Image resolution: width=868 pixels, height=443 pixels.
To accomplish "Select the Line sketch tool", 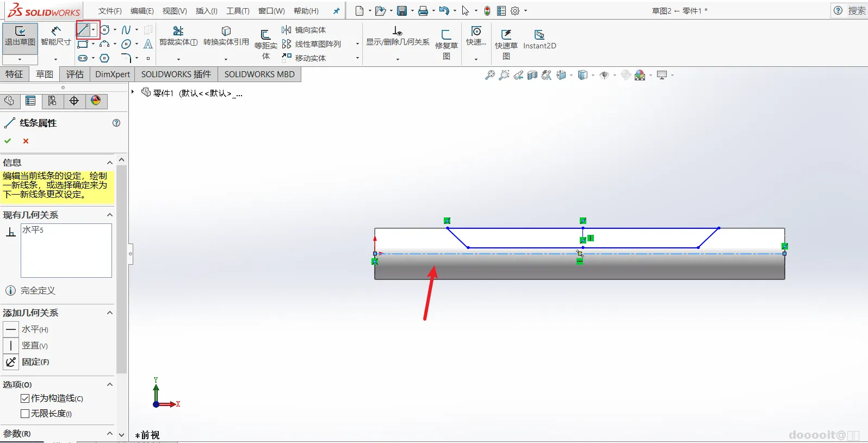I will coord(83,30).
